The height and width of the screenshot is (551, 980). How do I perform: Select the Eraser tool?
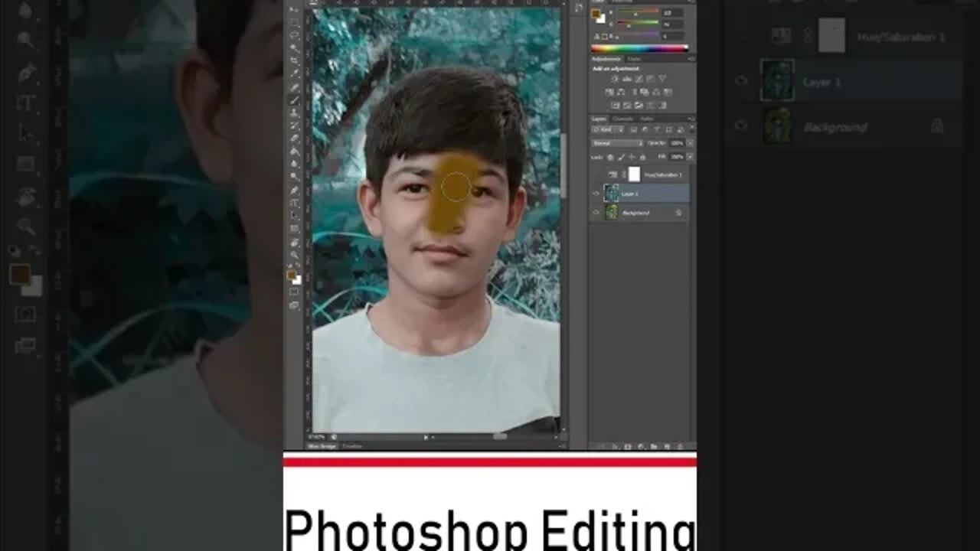click(294, 139)
